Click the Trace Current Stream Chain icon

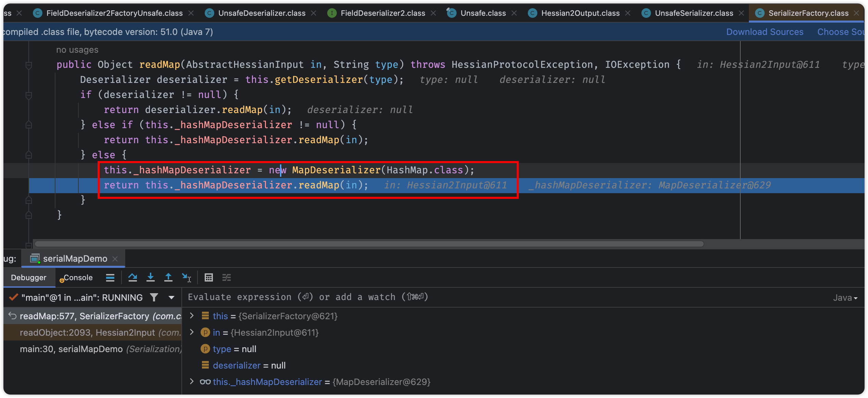pyautogui.click(x=227, y=277)
